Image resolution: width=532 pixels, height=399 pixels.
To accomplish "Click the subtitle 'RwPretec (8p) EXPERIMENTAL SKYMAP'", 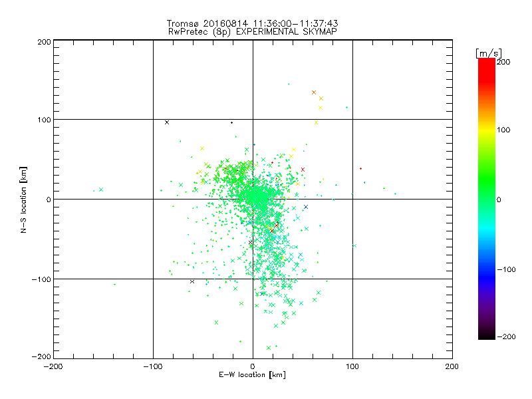I will pyautogui.click(x=253, y=31).
